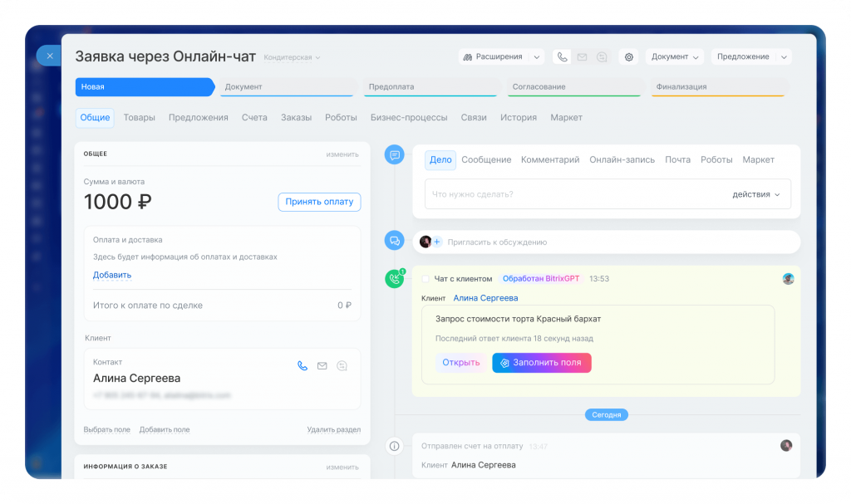
Task: Switch to the Товары tab
Action: coord(139,118)
